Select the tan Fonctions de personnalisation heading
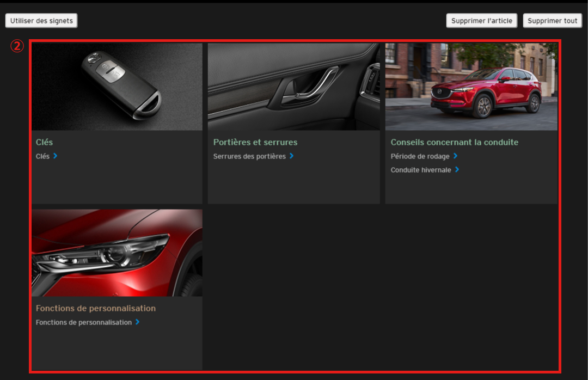Viewport: 588px width, 380px height. coord(96,308)
